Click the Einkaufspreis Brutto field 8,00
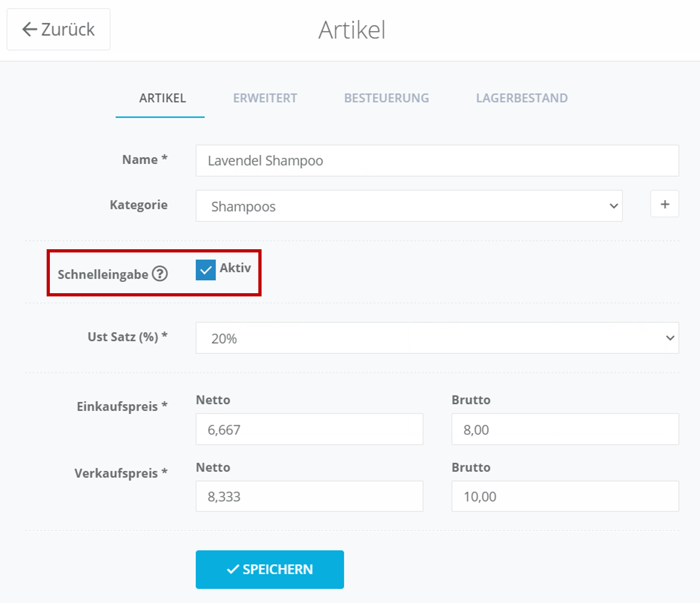Screen dimensions: 700x603 pos(565,429)
